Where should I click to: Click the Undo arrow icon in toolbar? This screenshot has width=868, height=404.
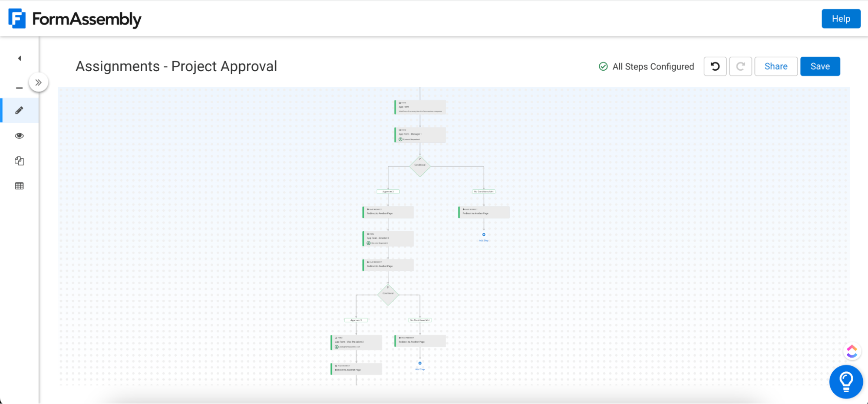click(715, 66)
